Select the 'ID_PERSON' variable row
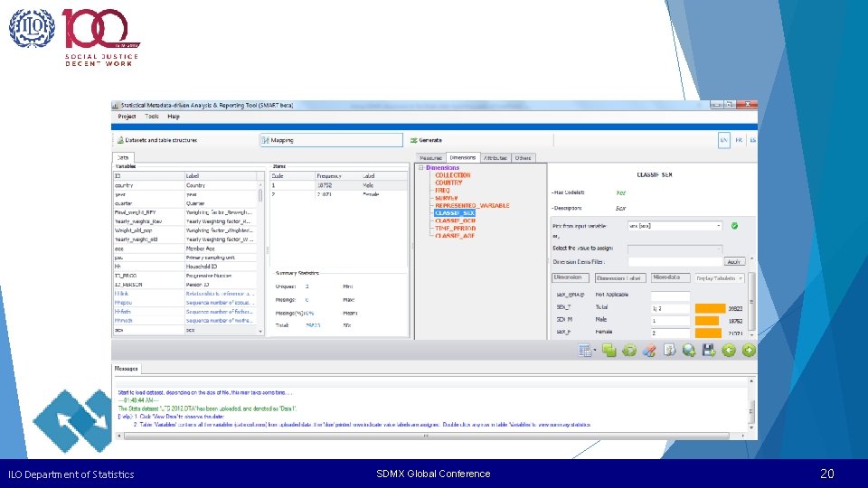Image resolution: width=868 pixels, height=488 pixels. [184, 285]
